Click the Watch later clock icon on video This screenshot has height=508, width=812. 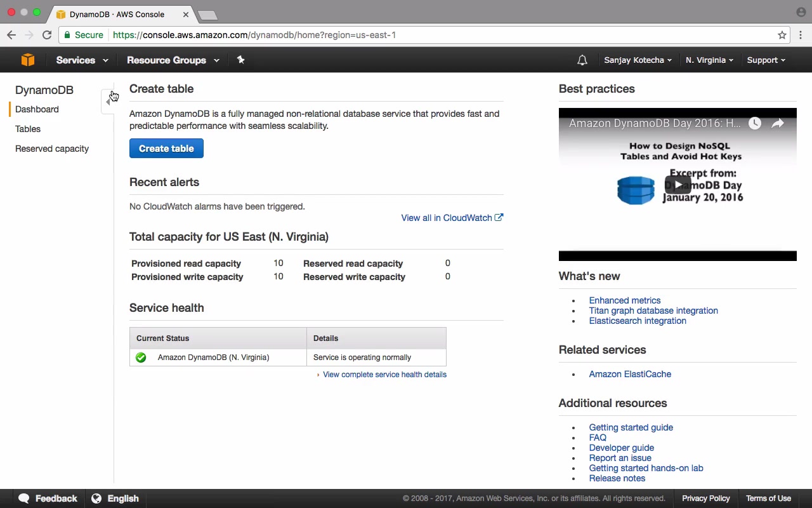click(754, 124)
